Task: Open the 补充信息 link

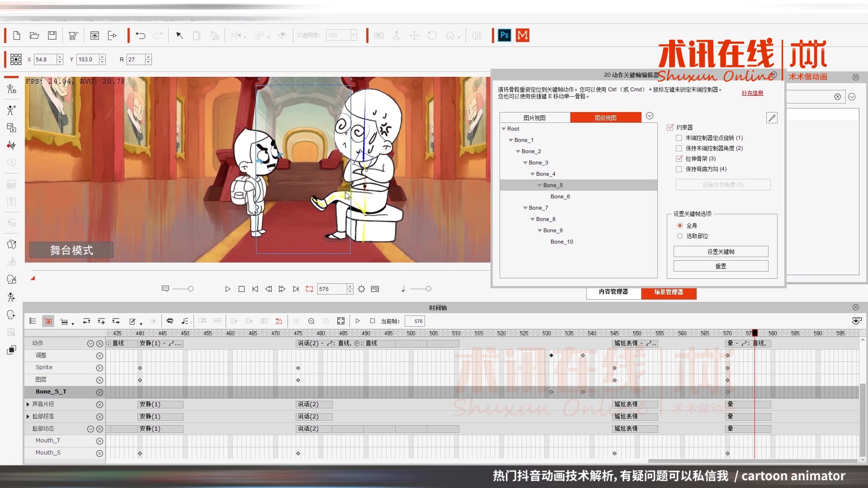Action: (752, 93)
